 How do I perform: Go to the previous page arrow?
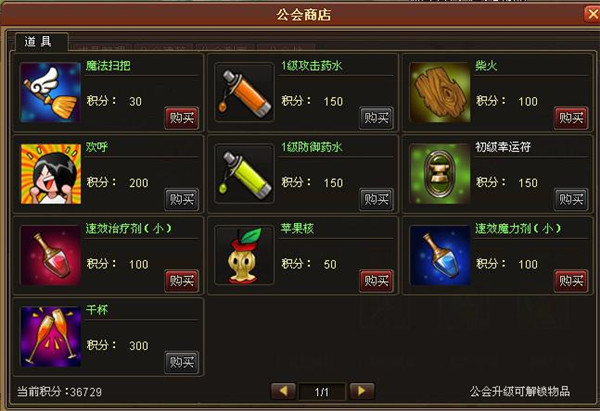pyautogui.click(x=283, y=391)
